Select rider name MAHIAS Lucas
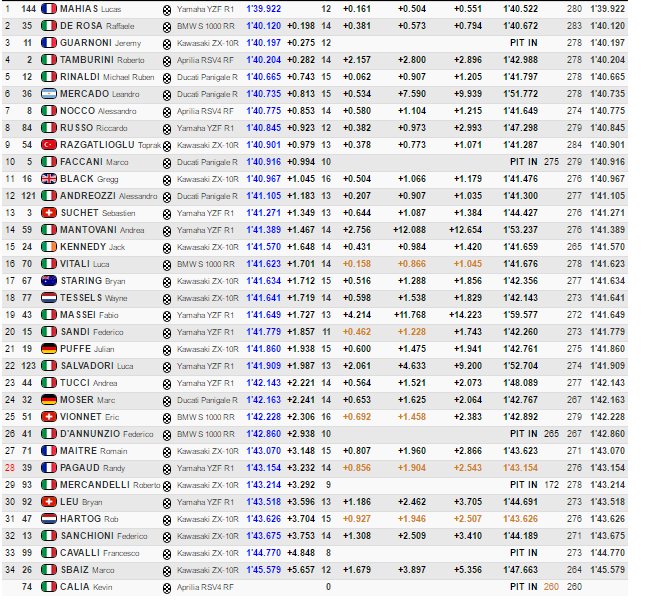646x608 pixels. [91, 9]
